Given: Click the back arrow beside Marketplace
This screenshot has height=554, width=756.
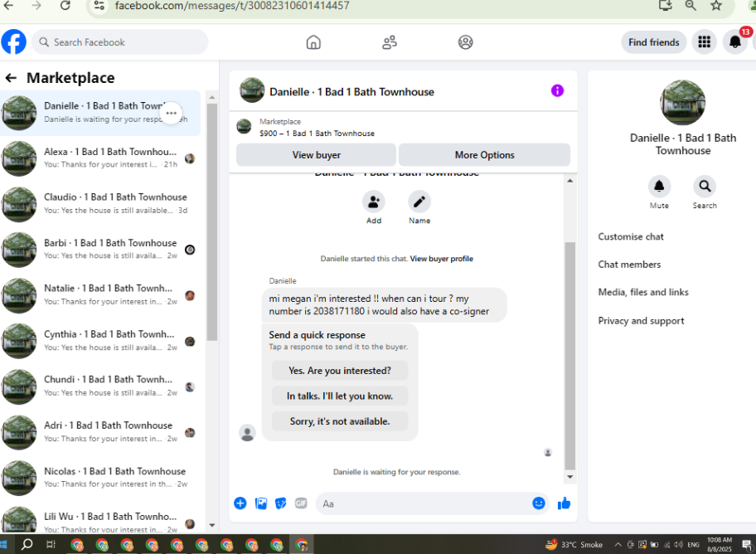Looking at the screenshot, I should (x=11, y=78).
